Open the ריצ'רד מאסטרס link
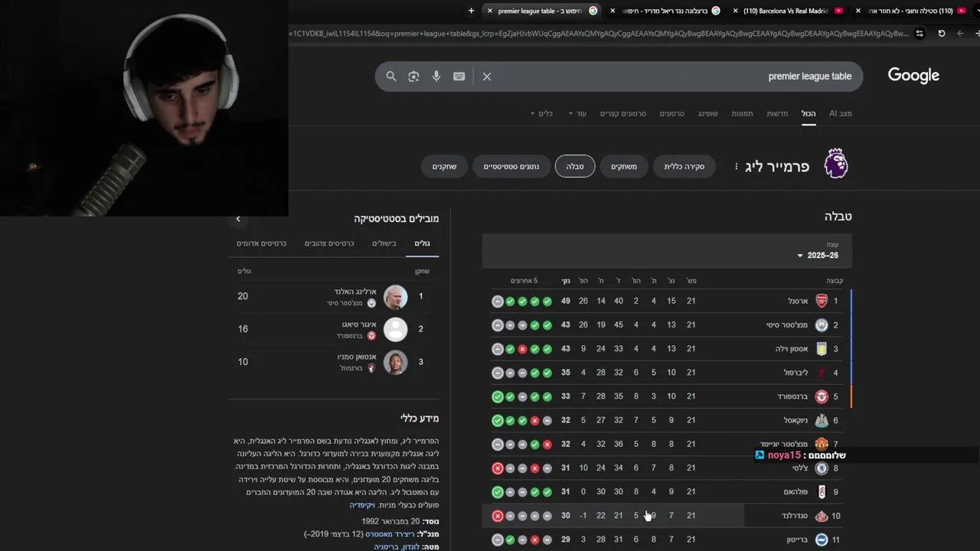 click(390, 533)
